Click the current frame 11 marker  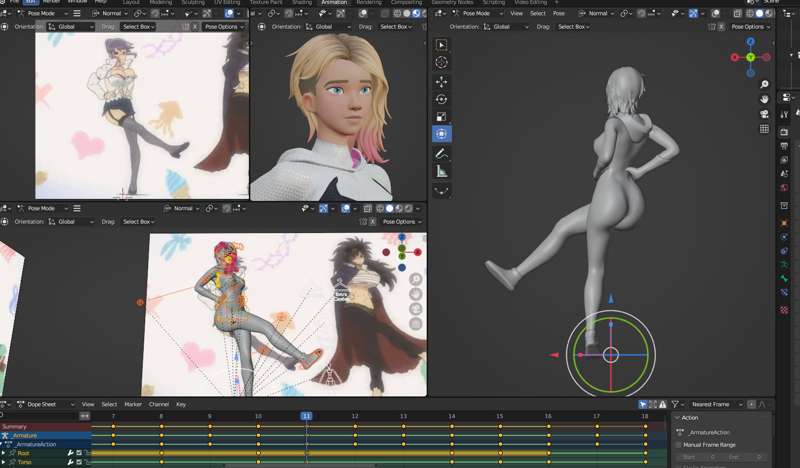(x=306, y=416)
